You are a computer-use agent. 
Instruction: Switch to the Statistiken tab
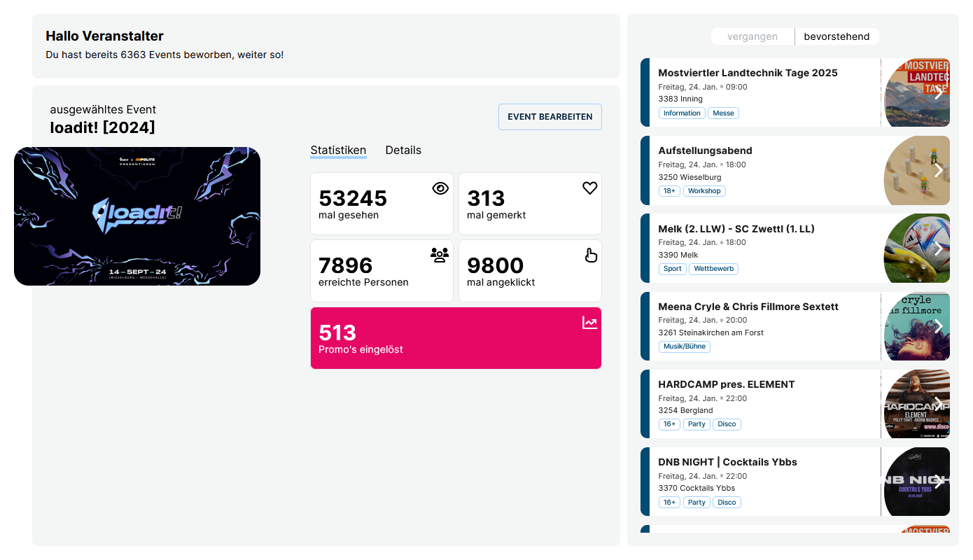tap(338, 150)
